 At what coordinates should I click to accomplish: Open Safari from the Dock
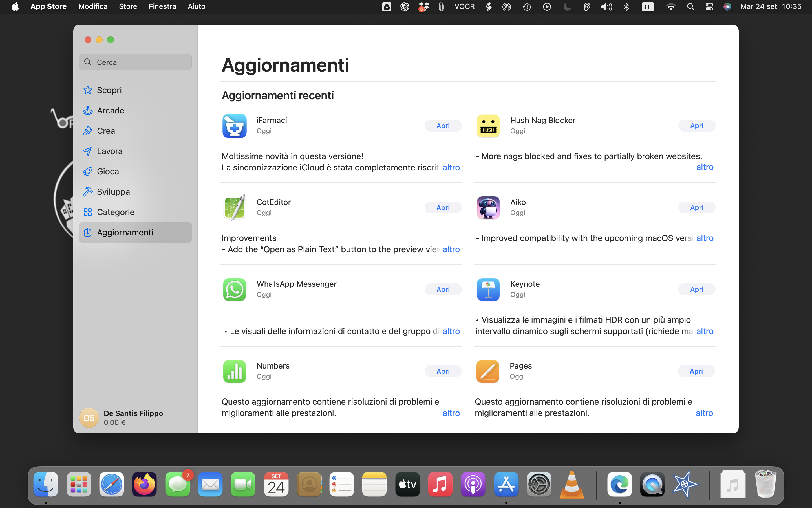click(x=111, y=484)
